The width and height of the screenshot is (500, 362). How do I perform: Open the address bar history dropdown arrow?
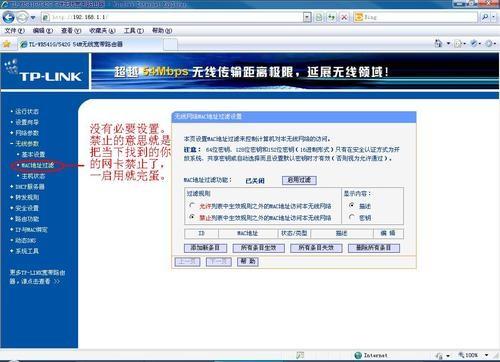click(x=307, y=17)
